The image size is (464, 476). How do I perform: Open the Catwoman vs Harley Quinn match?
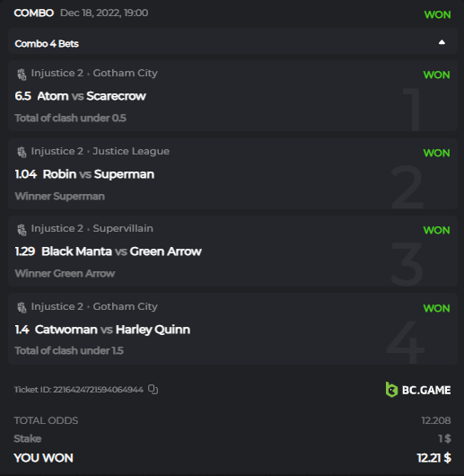(x=112, y=330)
